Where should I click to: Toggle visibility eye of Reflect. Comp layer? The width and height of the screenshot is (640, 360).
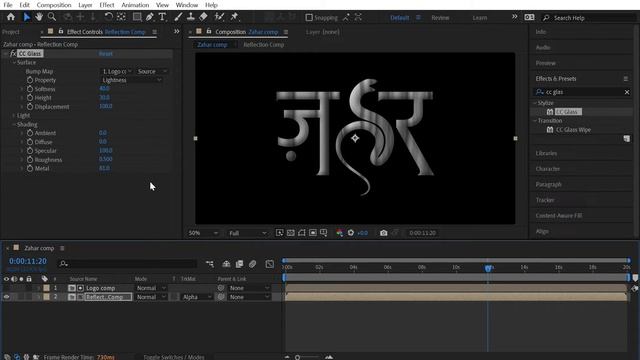6,297
